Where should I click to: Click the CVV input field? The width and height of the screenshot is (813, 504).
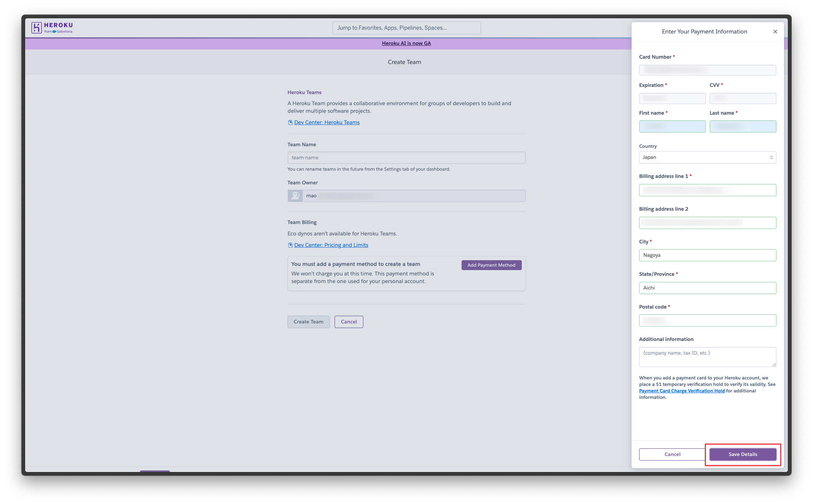click(742, 99)
